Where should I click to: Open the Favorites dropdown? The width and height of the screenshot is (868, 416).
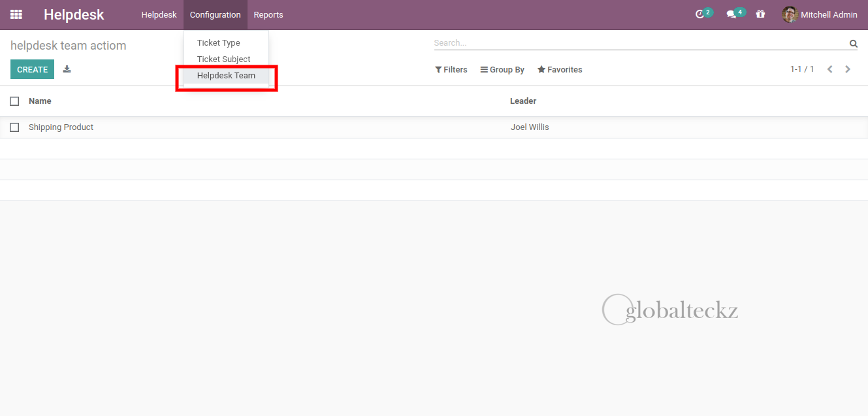[x=560, y=70]
